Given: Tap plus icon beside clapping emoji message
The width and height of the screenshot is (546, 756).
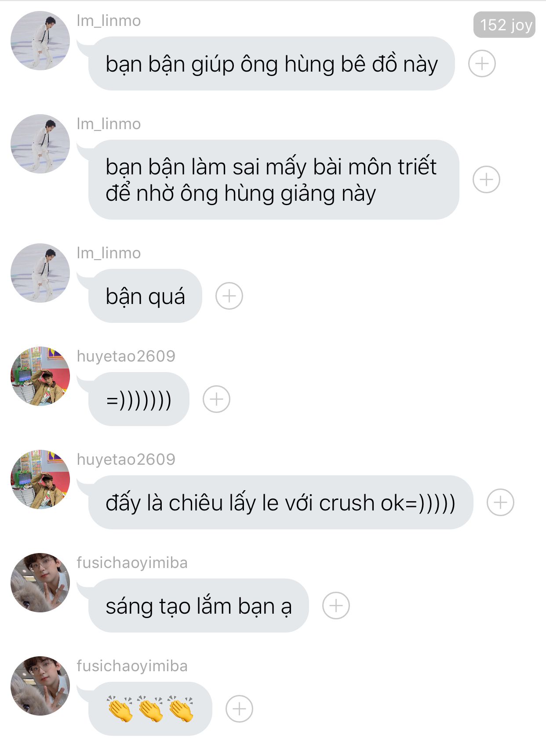Looking at the screenshot, I should (x=239, y=709).
